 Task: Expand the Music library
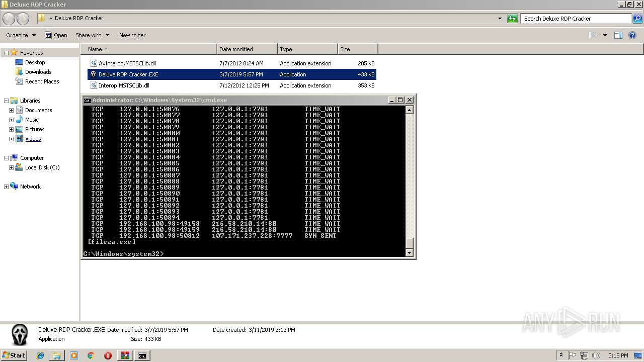(x=11, y=120)
